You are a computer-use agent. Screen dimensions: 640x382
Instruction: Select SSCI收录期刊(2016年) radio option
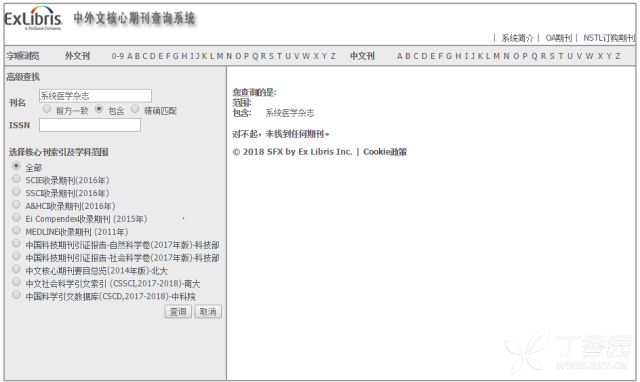(x=16, y=191)
